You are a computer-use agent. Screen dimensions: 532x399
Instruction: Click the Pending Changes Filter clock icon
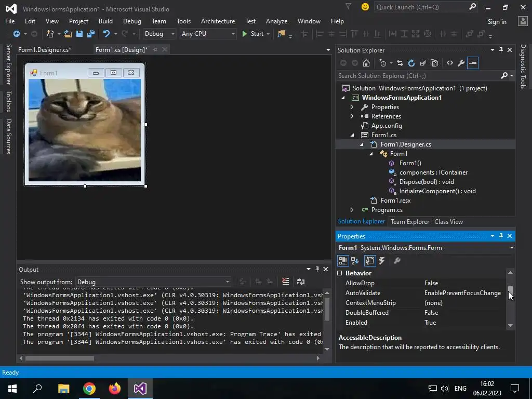click(x=383, y=63)
